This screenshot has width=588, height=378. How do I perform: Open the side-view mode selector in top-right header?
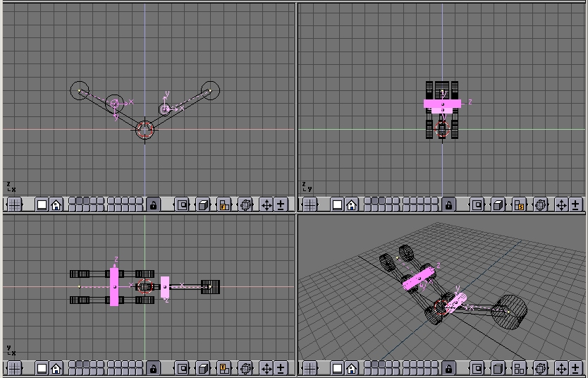tap(520, 205)
